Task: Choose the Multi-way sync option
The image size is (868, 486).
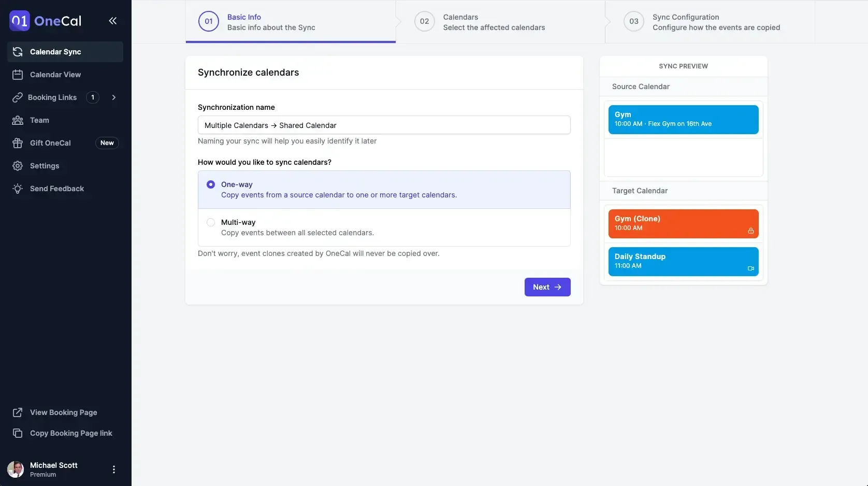Action: pos(210,222)
